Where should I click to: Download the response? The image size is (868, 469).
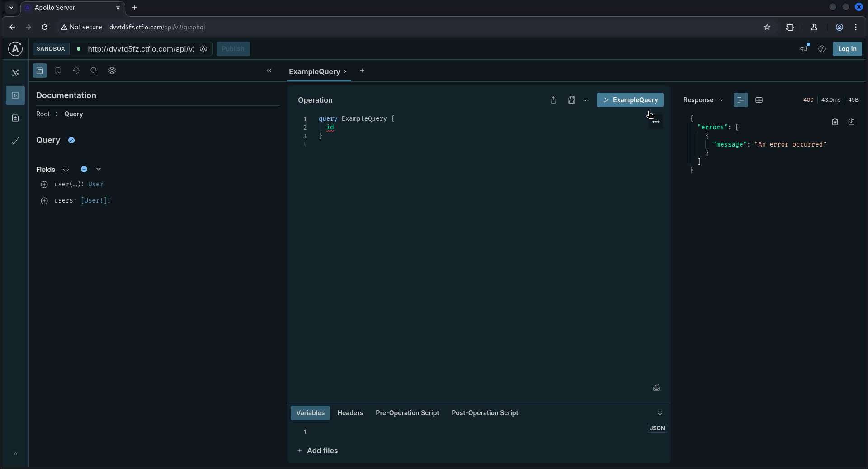point(851,122)
